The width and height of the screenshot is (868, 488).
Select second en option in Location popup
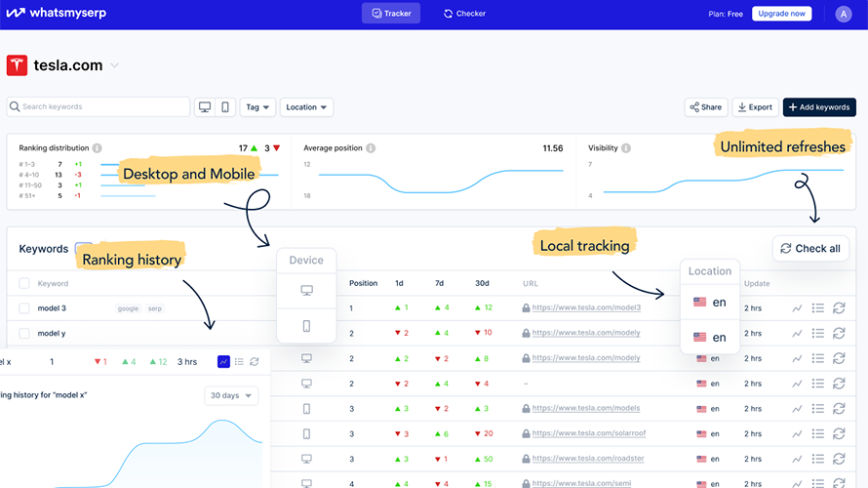[710, 337]
